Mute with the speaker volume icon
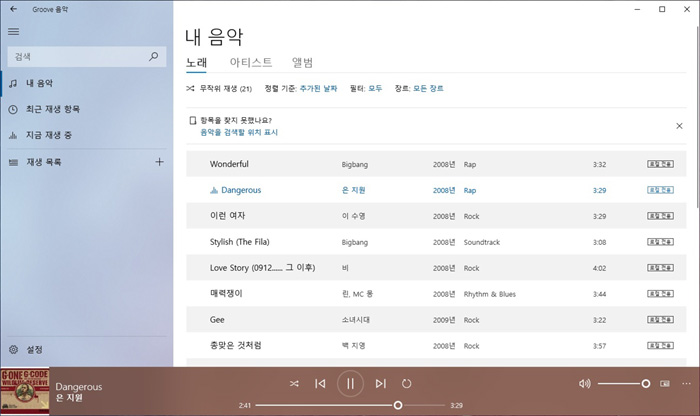 (x=584, y=383)
